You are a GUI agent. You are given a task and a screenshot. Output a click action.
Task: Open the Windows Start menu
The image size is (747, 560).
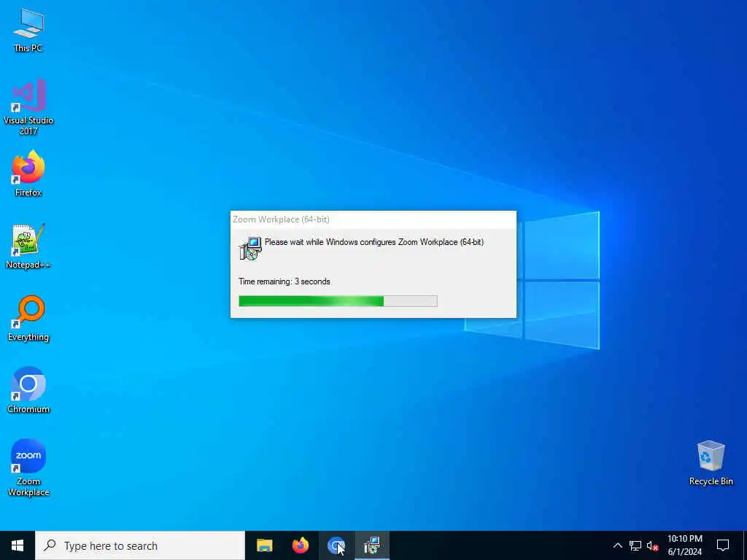18,545
